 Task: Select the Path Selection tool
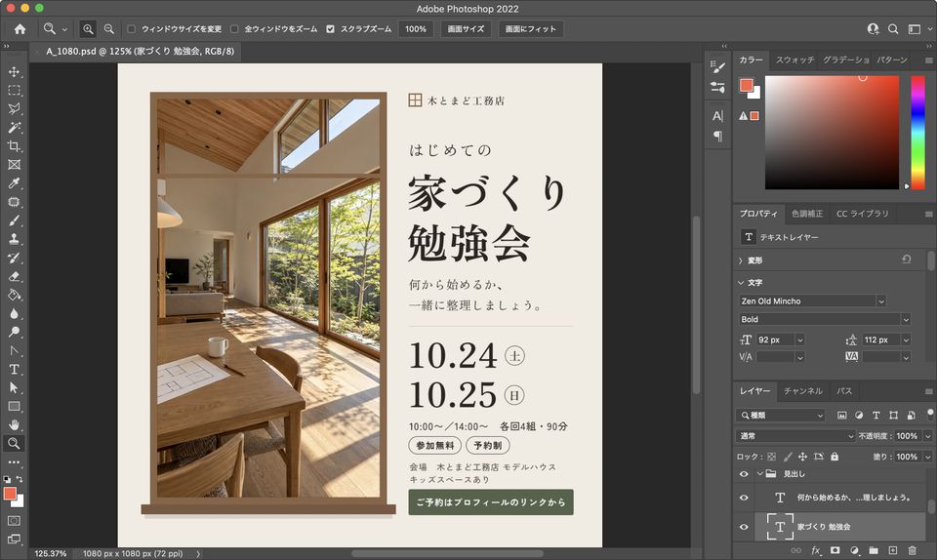[14, 388]
